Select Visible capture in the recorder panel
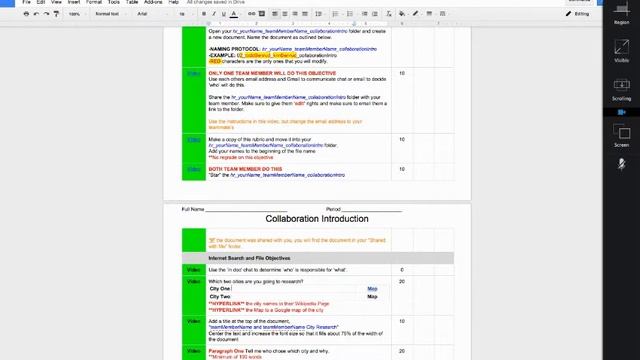 [621, 51]
